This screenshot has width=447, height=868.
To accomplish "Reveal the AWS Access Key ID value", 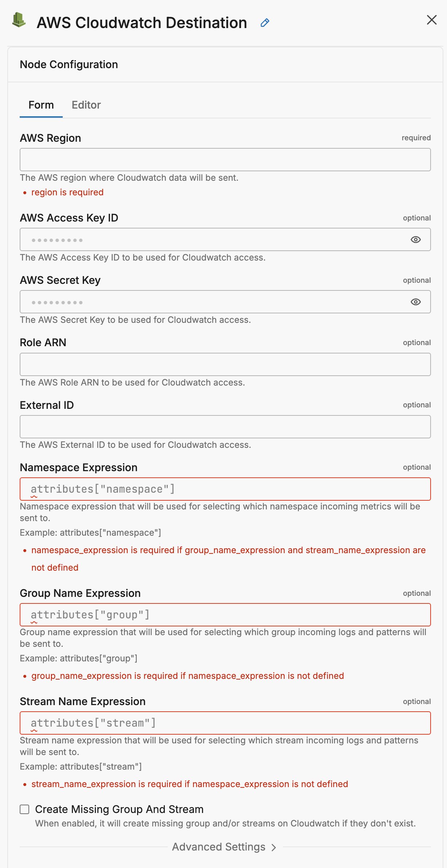I will pyautogui.click(x=416, y=240).
